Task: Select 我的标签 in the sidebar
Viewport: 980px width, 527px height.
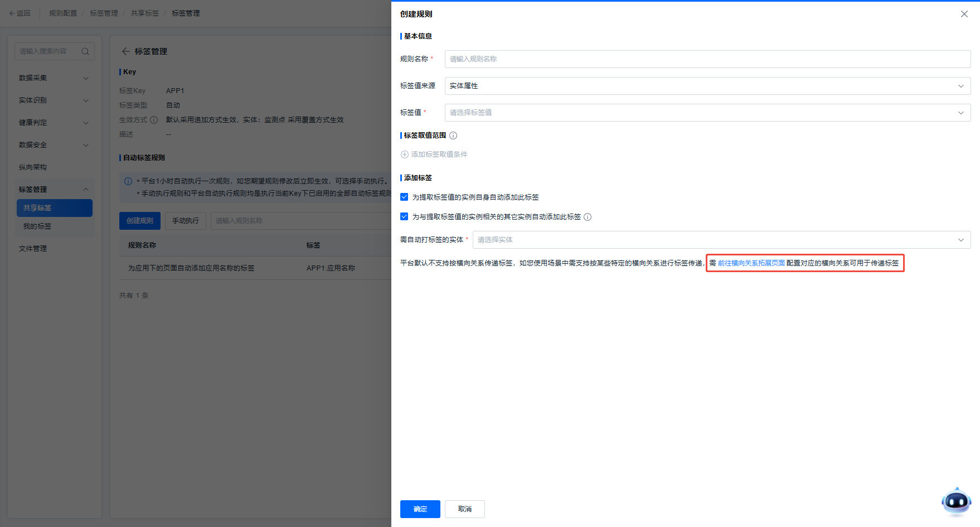Action: pyautogui.click(x=37, y=226)
